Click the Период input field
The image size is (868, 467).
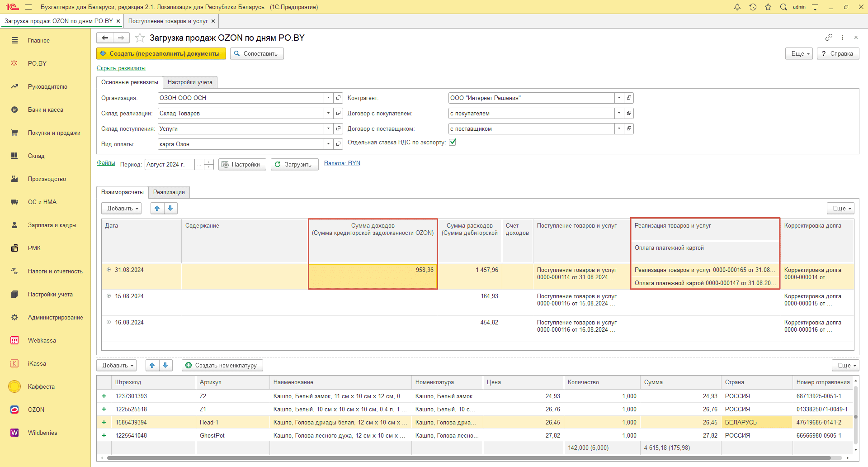tap(170, 164)
